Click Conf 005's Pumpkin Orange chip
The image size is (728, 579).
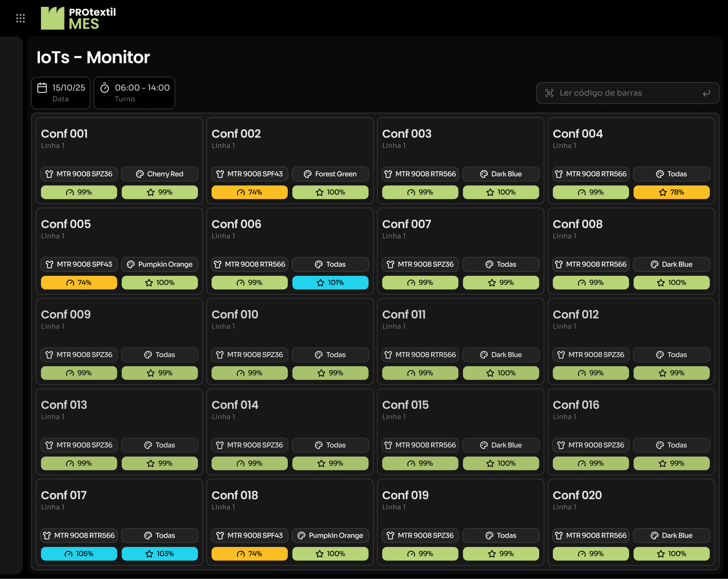(160, 264)
